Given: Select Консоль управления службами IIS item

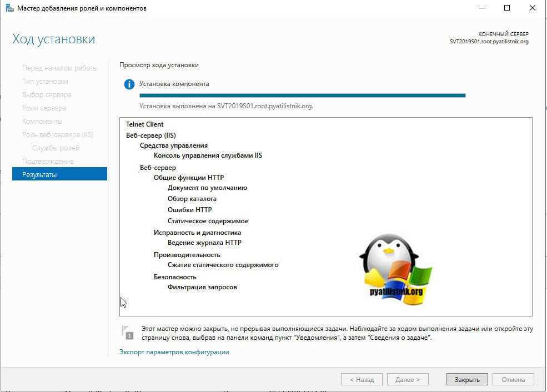Looking at the screenshot, I should (208, 155).
